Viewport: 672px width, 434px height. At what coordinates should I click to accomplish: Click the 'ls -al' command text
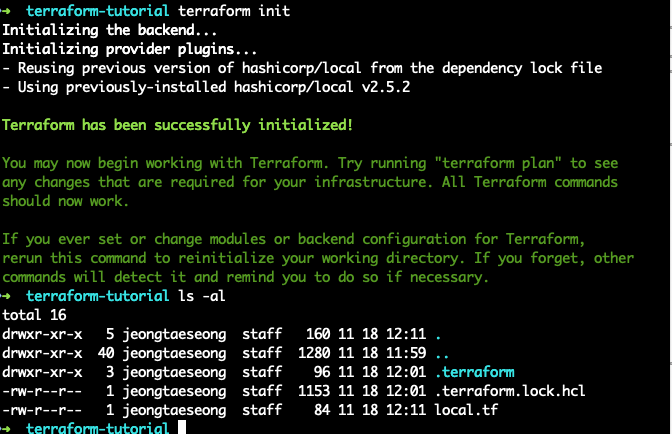click(x=202, y=296)
